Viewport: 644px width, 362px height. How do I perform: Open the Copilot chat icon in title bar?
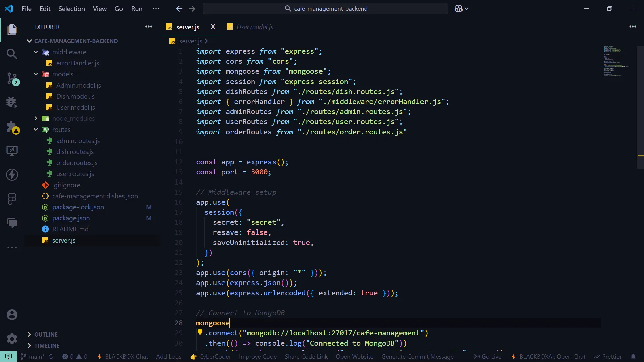[458, 9]
